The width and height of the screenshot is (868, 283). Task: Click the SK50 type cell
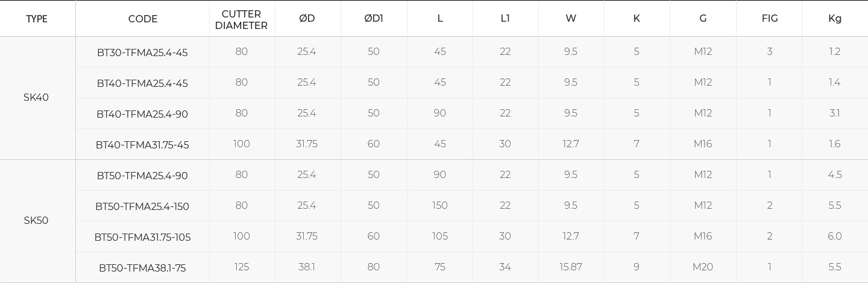pyautogui.click(x=36, y=220)
